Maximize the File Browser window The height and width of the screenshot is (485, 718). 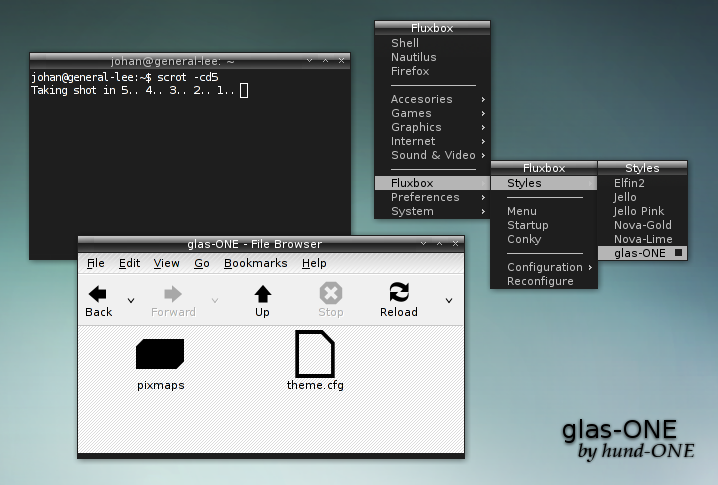pyautogui.click(x=440, y=244)
